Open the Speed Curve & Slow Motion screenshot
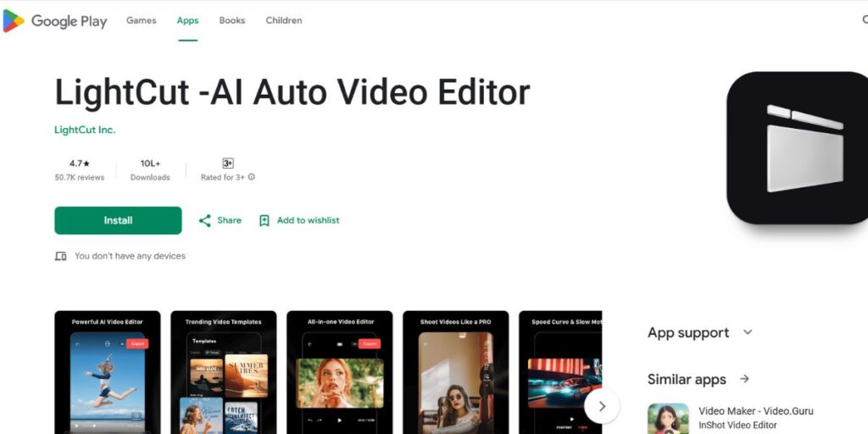Image resolution: width=868 pixels, height=434 pixels. (x=560, y=372)
